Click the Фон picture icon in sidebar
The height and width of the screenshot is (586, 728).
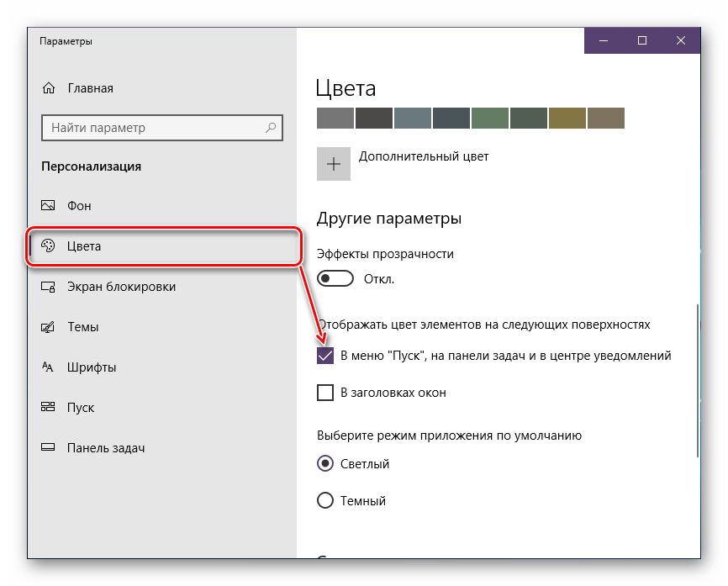coord(49,206)
